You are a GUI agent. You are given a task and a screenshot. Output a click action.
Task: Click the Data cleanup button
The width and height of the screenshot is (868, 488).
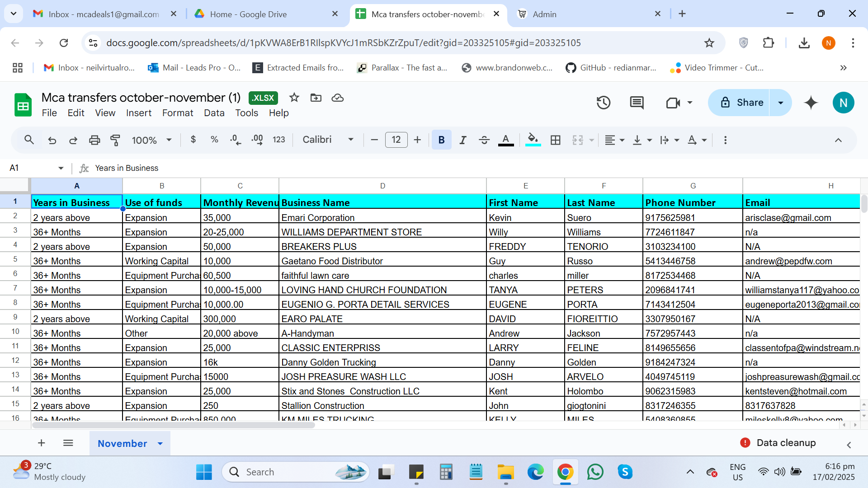786,443
